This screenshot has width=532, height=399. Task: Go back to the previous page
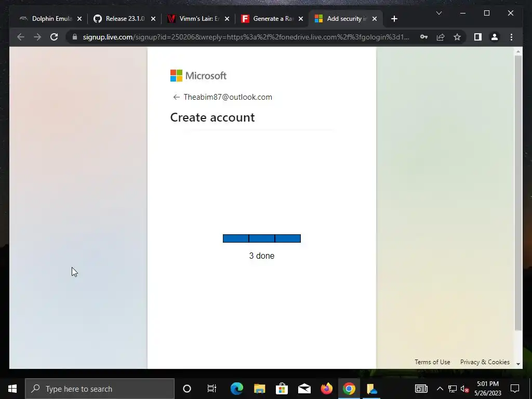(x=21, y=37)
